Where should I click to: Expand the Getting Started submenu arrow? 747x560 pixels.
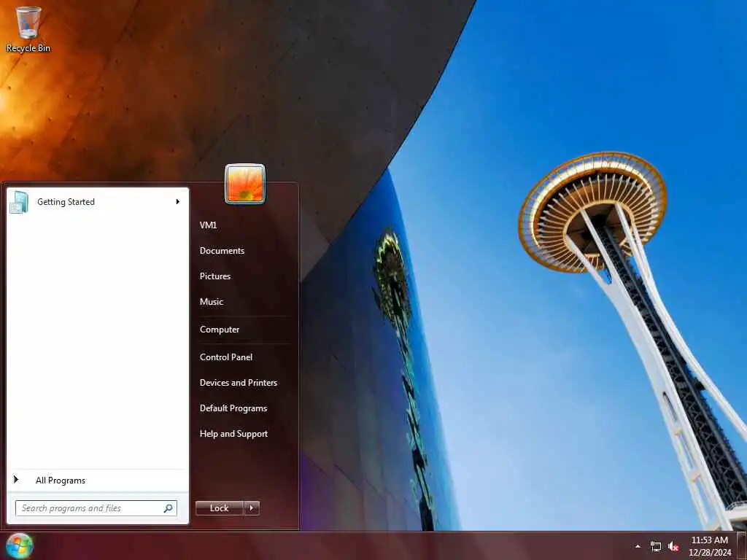pyautogui.click(x=178, y=202)
